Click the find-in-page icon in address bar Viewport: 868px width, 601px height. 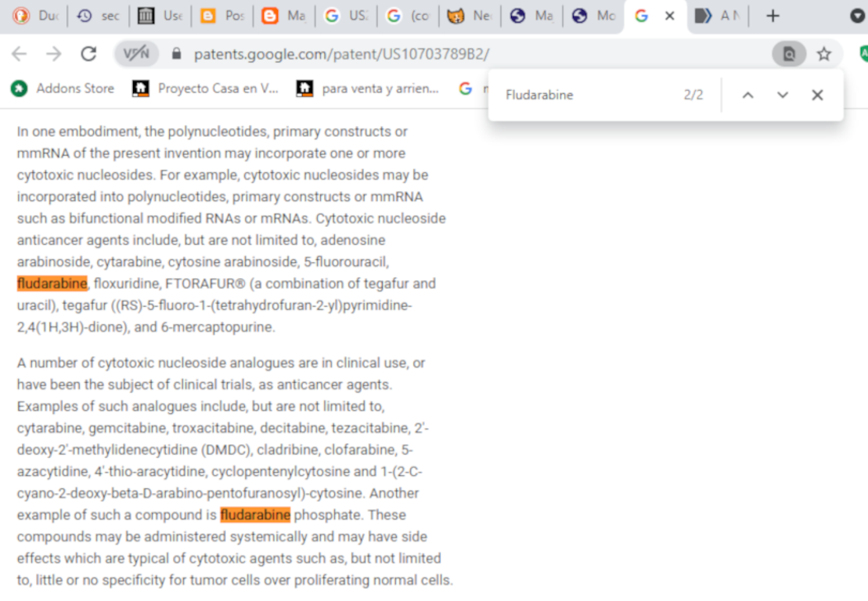789,54
